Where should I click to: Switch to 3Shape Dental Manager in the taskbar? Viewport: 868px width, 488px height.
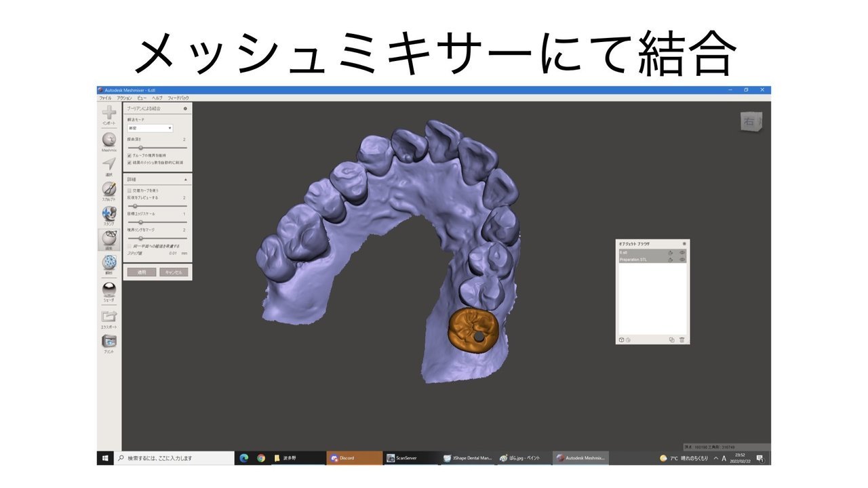(x=467, y=458)
